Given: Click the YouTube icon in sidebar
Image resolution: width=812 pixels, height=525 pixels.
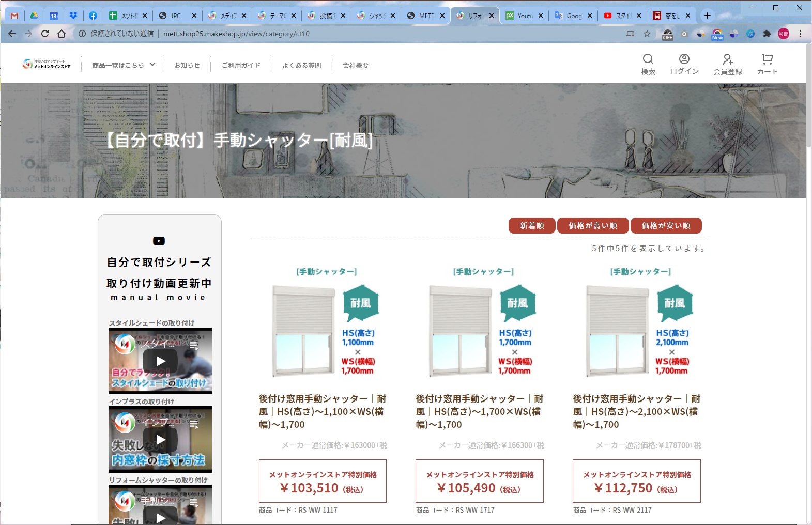Looking at the screenshot, I should point(159,241).
